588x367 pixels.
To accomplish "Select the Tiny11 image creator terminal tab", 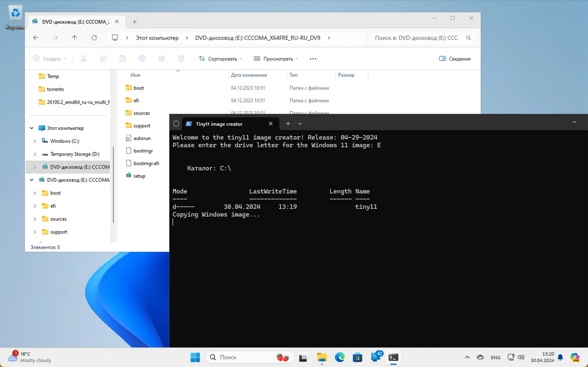I will pyautogui.click(x=230, y=124).
